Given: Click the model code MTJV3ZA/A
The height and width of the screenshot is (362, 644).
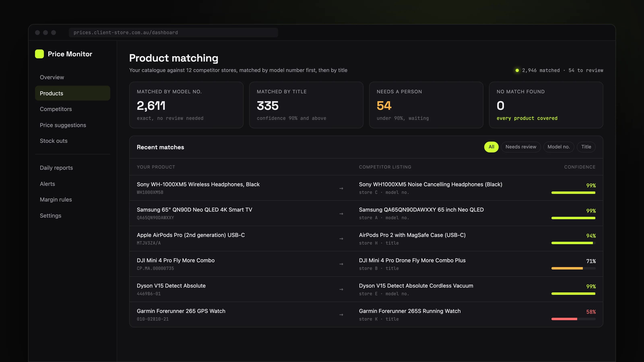Looking at the screenshot, I should (x=149, y=243).
